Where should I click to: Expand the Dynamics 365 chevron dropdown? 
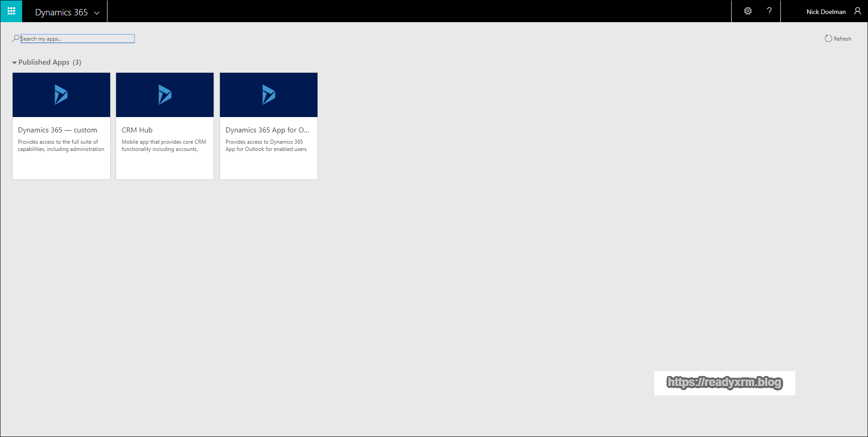[x=97, y=13]
